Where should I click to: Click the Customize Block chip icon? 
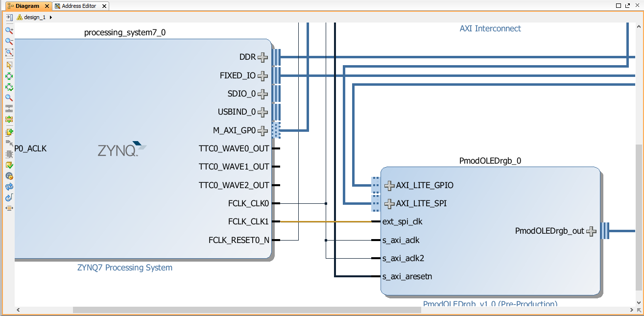click(9, 154)
